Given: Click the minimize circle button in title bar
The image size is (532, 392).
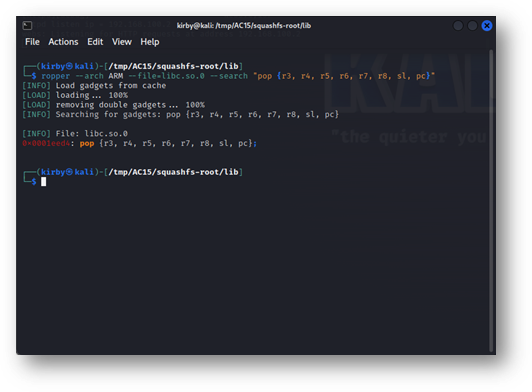Looking at the screenshot, I should pos(458,25).
